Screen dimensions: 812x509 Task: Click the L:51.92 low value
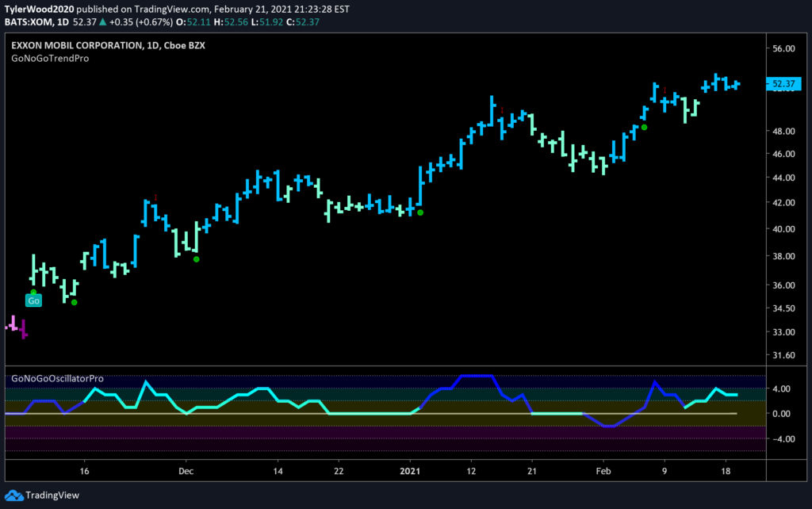coord(267,22)
